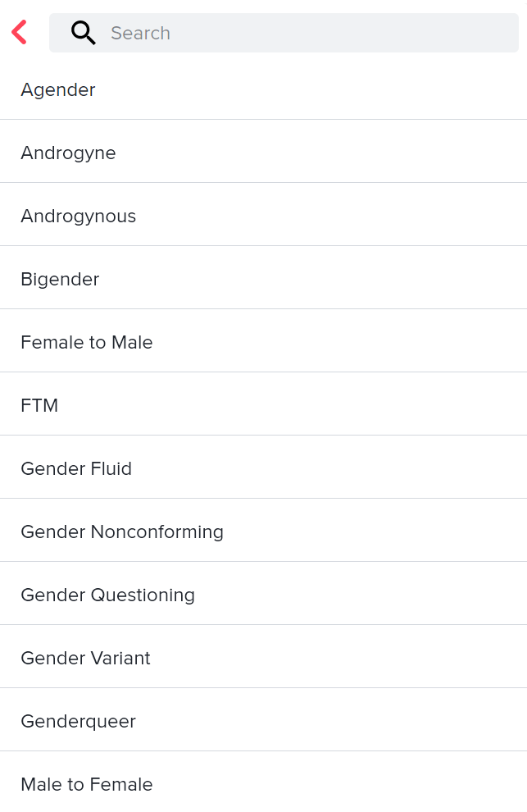Select the Agender option
The height and width of the screenshot is (812, 527).
click(x=58, y=90)
